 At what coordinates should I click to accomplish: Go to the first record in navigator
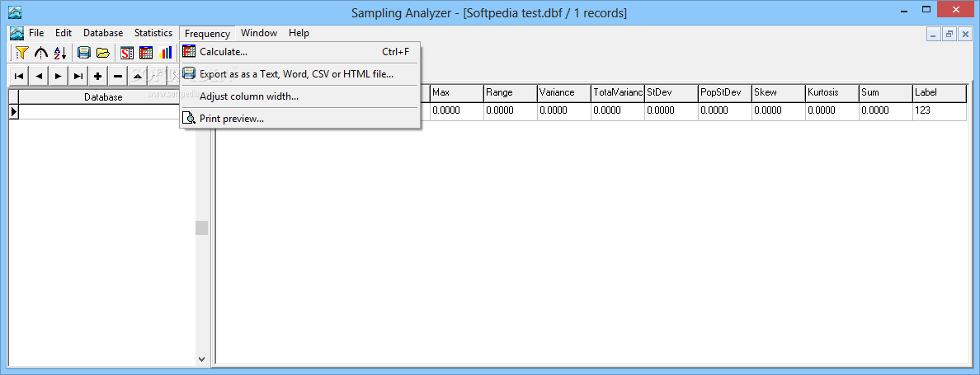pyautogui.click(x=19, y=76)
